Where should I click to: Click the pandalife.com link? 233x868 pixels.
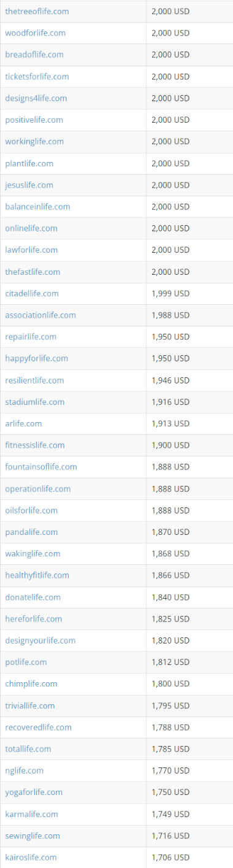click(x=31, y=532)
